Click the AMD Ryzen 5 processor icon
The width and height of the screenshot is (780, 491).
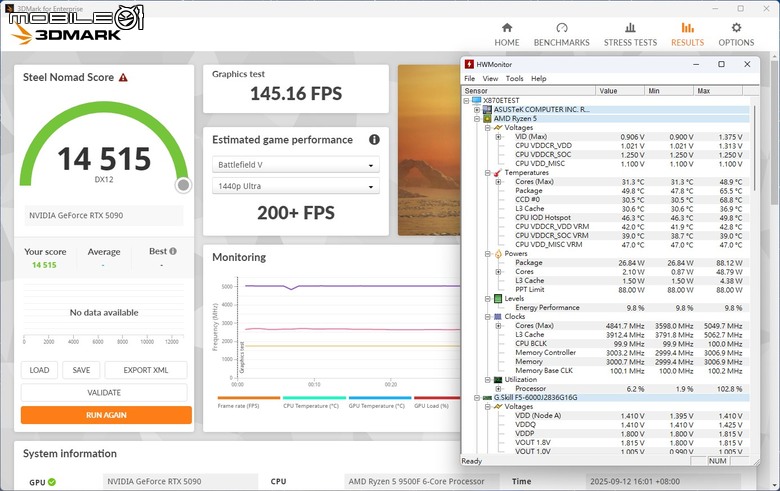(487, 118)
